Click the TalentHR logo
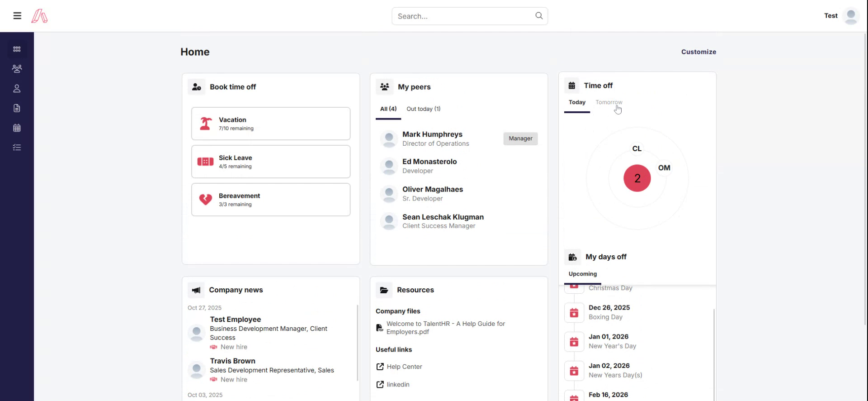Screen dimensions: 868x401 click(x=39, y=16)
